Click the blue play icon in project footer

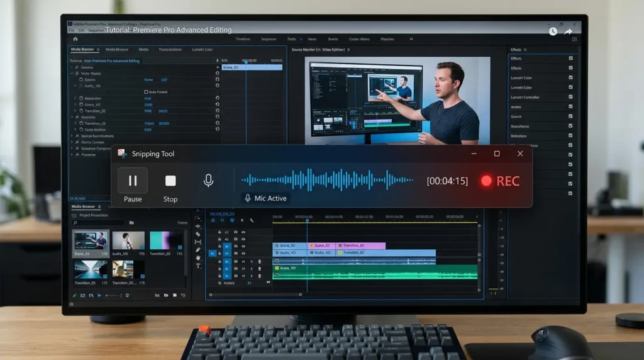[99, 295]
